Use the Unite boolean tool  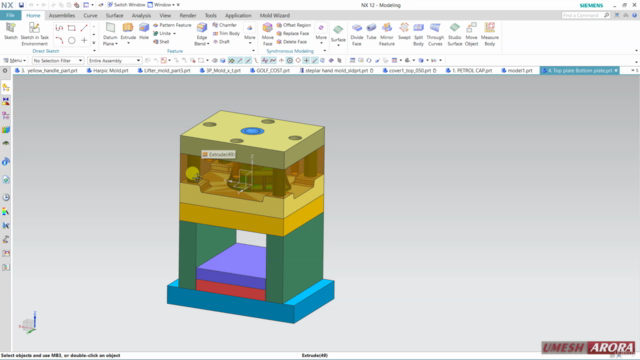(x=162, y=33)
